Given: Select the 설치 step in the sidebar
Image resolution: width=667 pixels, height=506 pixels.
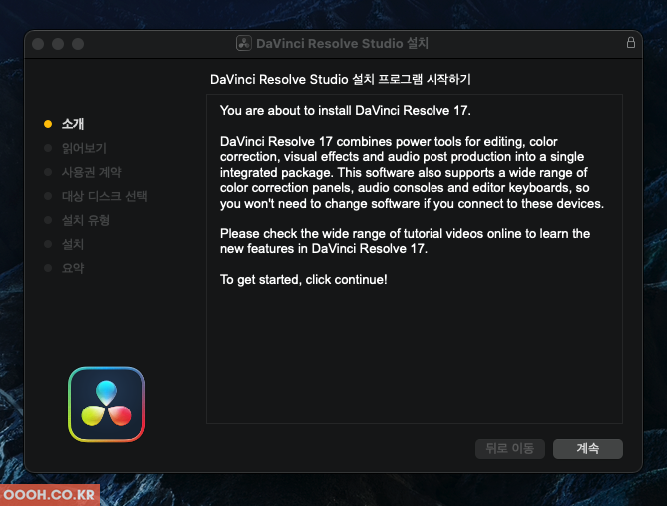Looking at the screenshot, I should 73,244.
